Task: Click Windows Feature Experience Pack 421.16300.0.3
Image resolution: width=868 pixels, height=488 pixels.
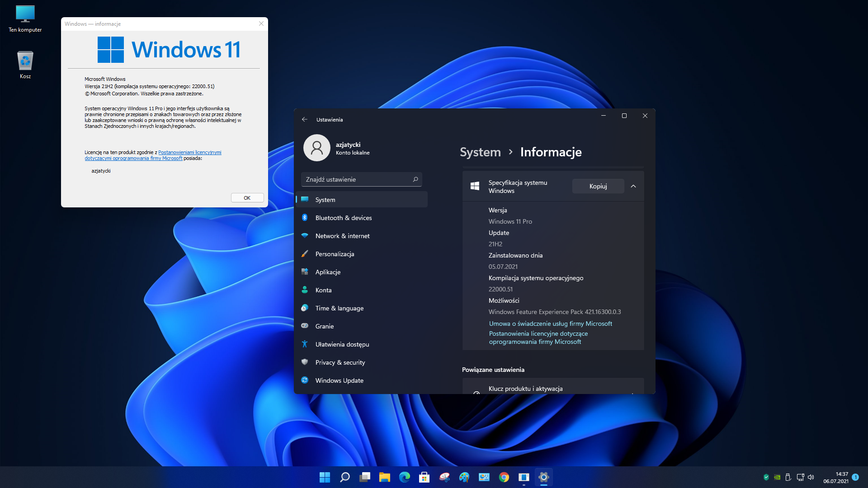Action: (555, 312)
